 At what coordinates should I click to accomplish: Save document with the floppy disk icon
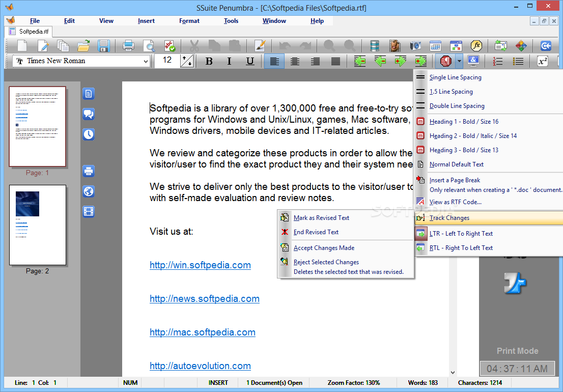[104, 46]
